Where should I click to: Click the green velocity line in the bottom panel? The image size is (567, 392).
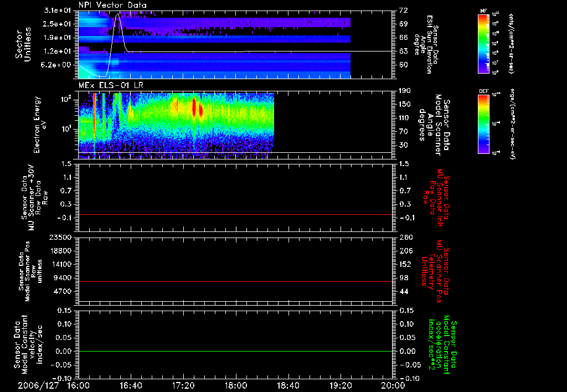[235, 351]
